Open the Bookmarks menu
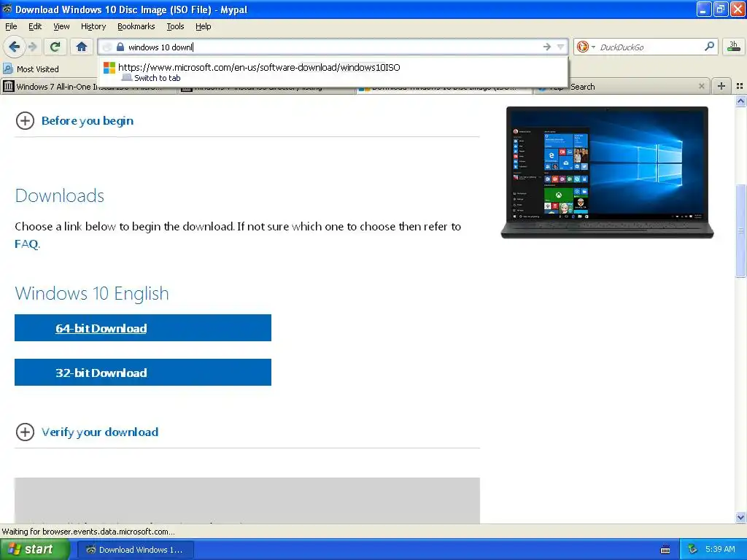 point(136,26)
